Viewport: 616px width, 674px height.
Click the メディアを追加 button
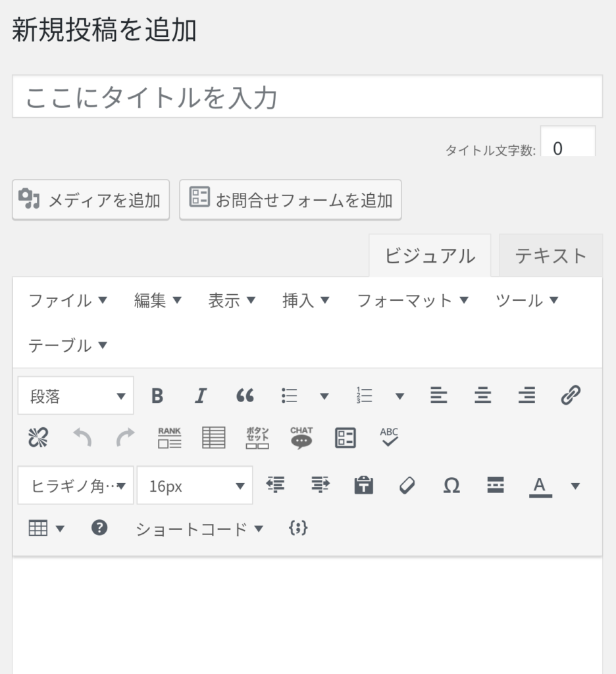[x=91, y=200]
